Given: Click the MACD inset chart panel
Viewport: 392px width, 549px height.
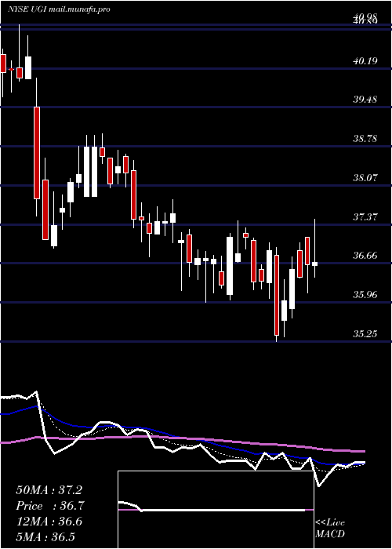Looking at the screenshot, I should [216, 510].
